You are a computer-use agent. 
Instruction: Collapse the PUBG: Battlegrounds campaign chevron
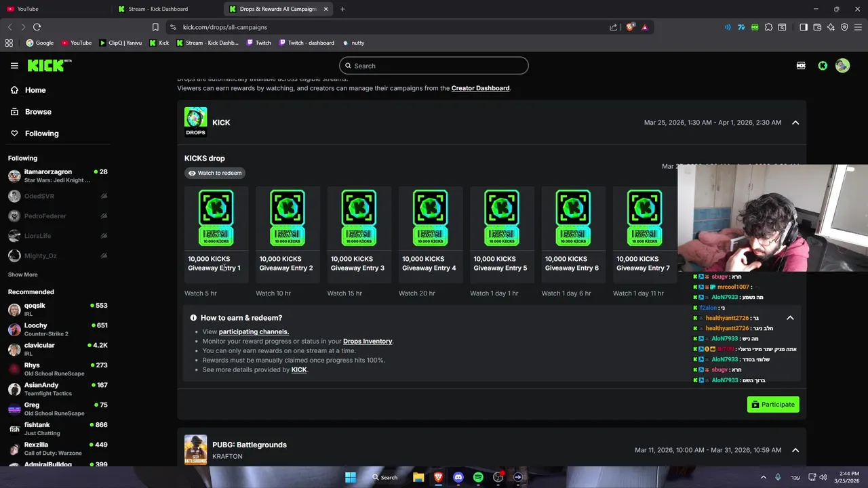[795, 450]
